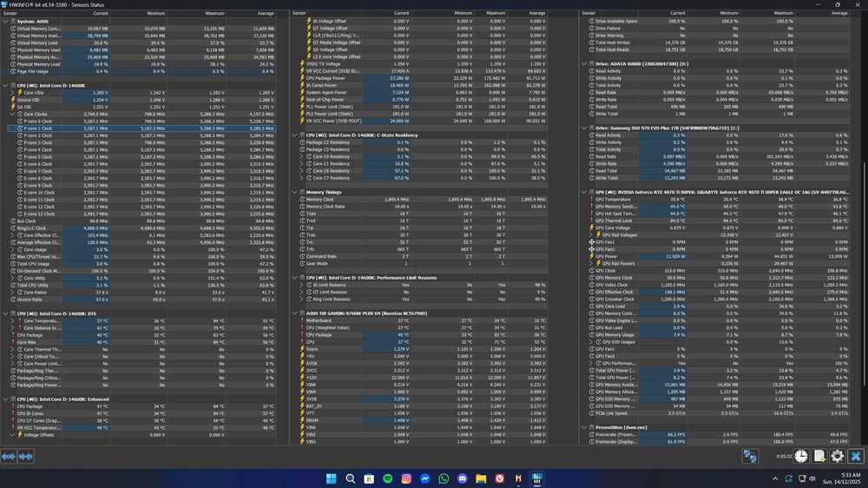Viewport: 868px width, 488px height.
Task: Collapse the ASUS TUF GAMING B760M-PLUS group
Action: tap(295, 313)
